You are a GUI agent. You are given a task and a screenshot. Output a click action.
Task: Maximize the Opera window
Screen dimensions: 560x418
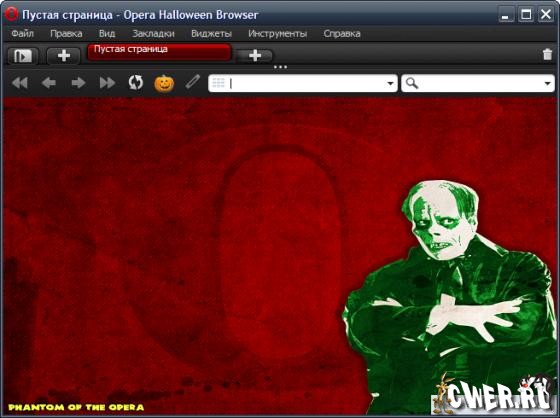tap(526, 14)
